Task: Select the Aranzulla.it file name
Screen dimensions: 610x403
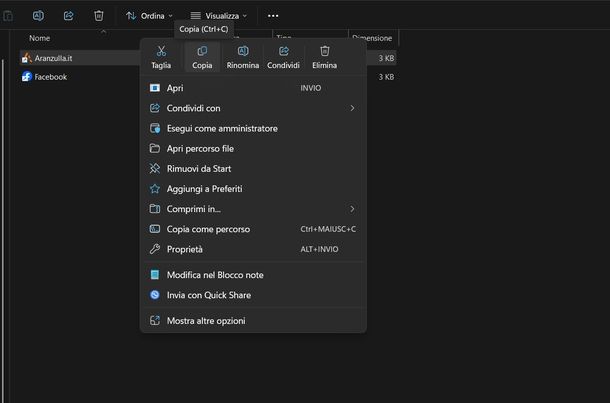Action: point(53,58)
